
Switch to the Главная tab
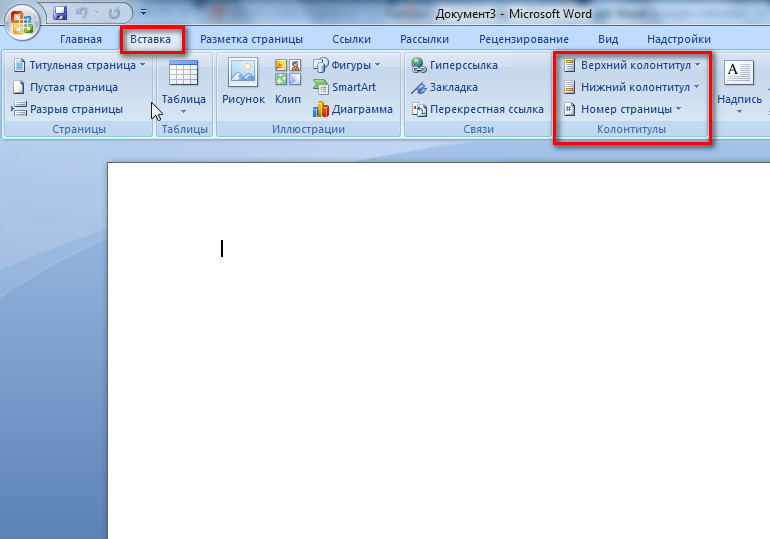click(81, 39)
